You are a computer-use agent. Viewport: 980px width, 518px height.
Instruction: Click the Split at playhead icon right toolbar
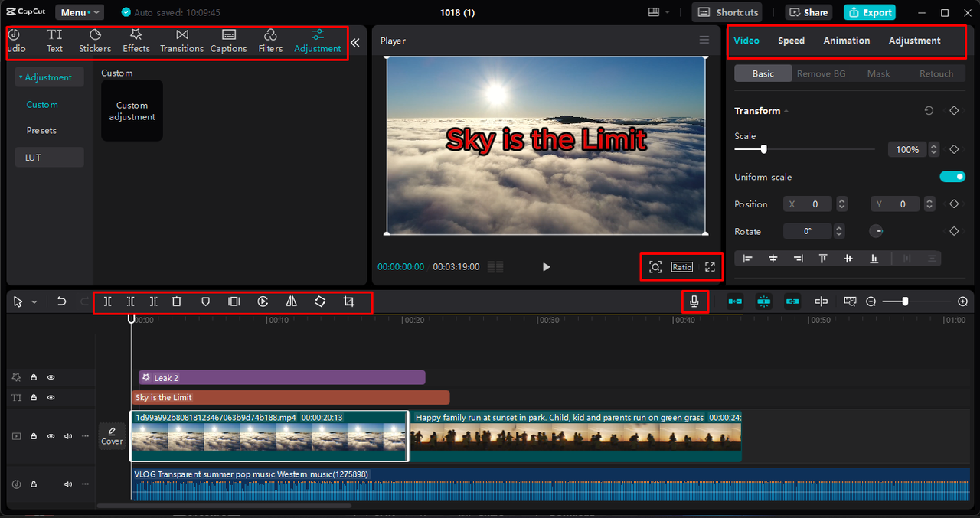pos(821,301)
